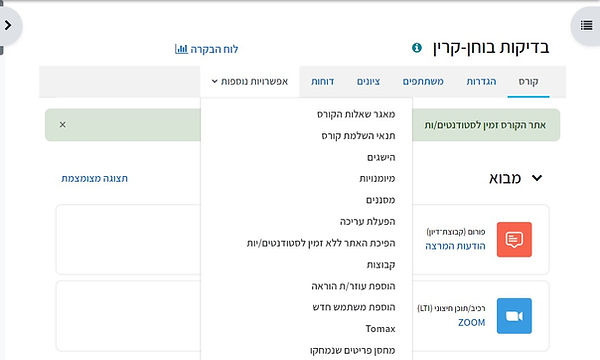
Task: Select תנאי השלמת קורס menu item
Action: (x=358, y=135)
